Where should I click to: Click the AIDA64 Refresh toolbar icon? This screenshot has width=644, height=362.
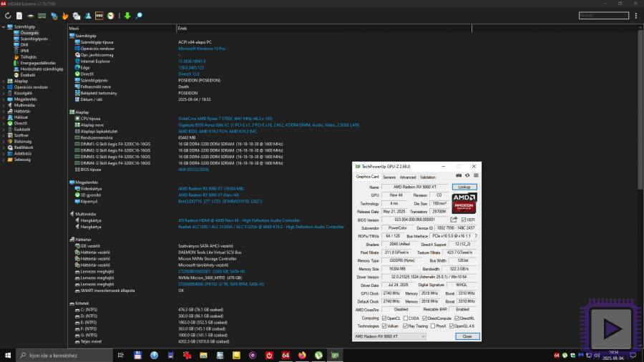[8, 16]
